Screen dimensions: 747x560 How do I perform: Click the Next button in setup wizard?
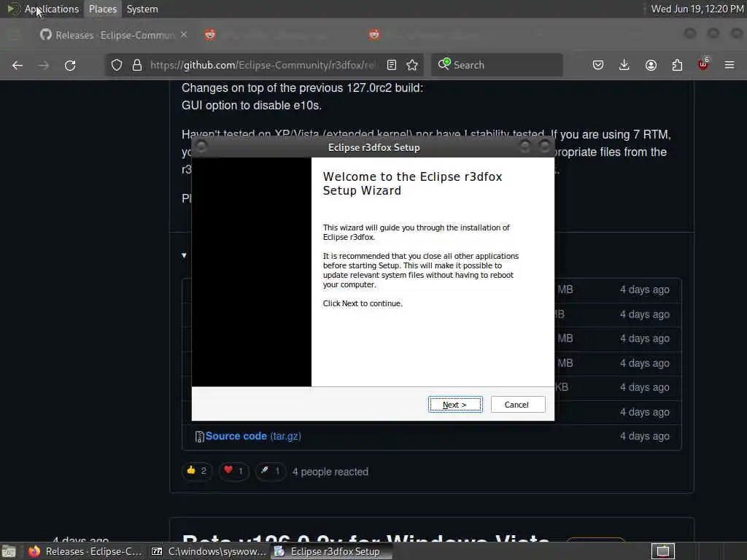455,404
